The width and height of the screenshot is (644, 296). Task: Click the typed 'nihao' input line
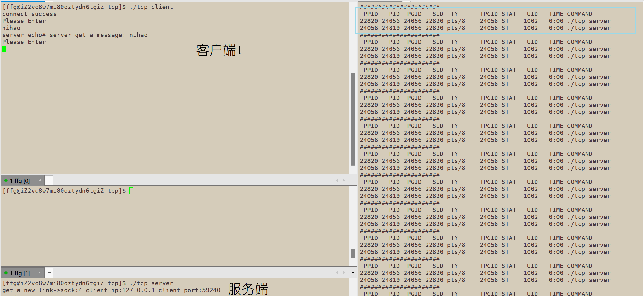(11, 28)
